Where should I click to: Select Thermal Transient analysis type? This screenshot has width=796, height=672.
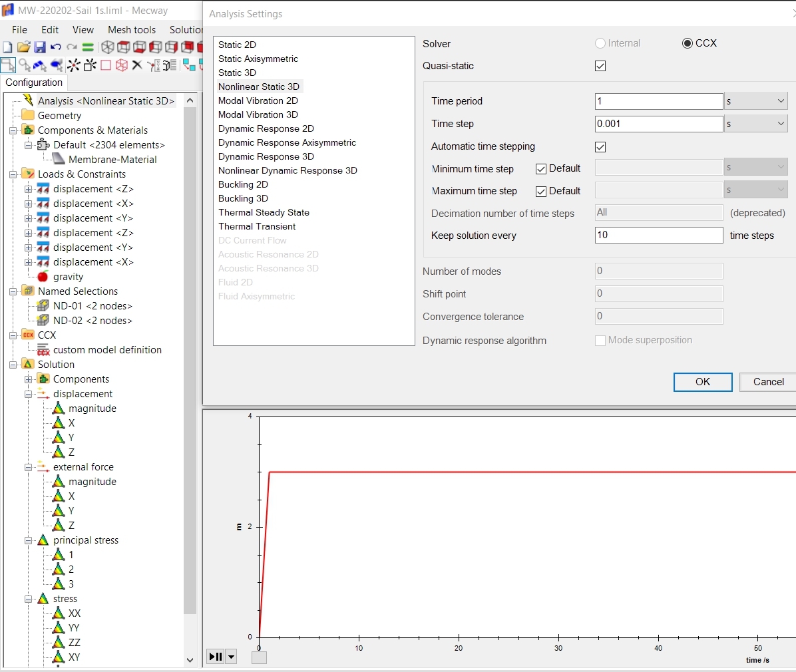pos(257,226)
